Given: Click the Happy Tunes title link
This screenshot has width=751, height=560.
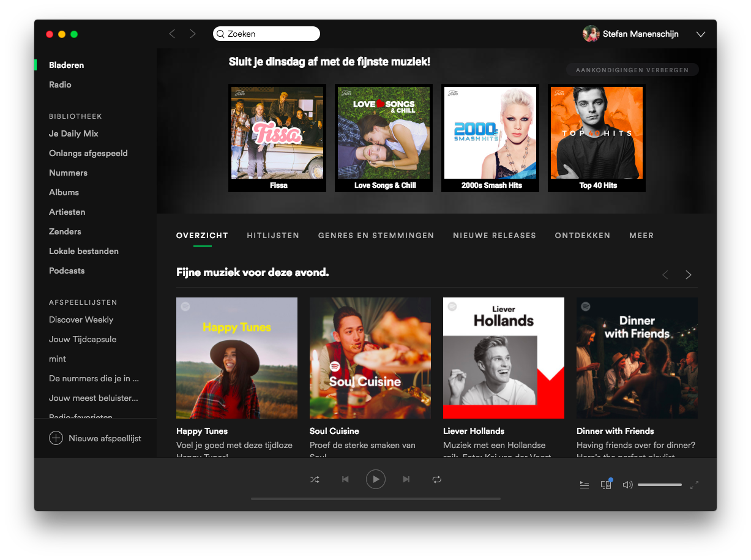Looking at the screenshot, I should (202, 431).
